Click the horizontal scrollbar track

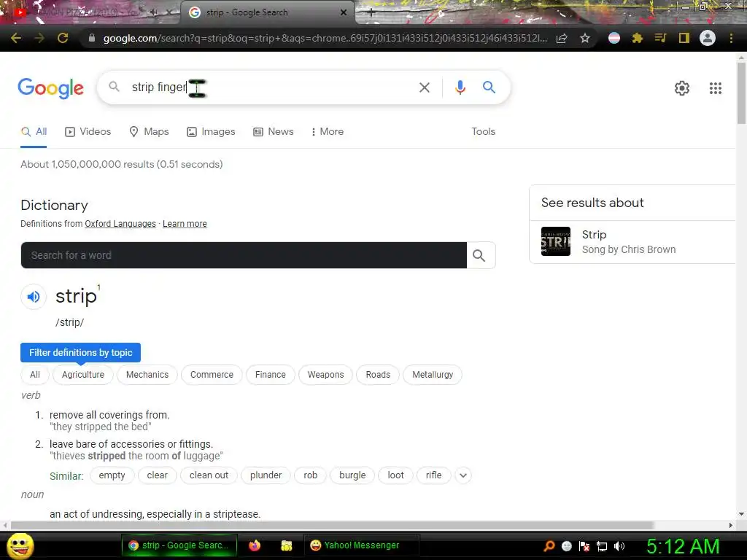tap(367, 525)
